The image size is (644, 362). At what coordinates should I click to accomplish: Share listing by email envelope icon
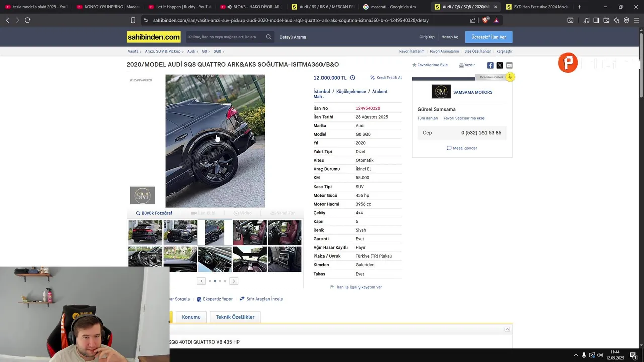pos(509,65)
